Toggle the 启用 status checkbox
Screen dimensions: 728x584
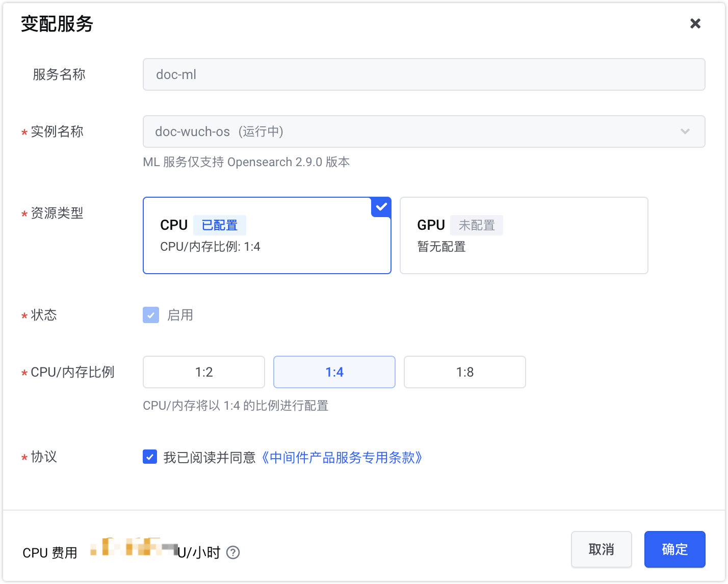151,315
